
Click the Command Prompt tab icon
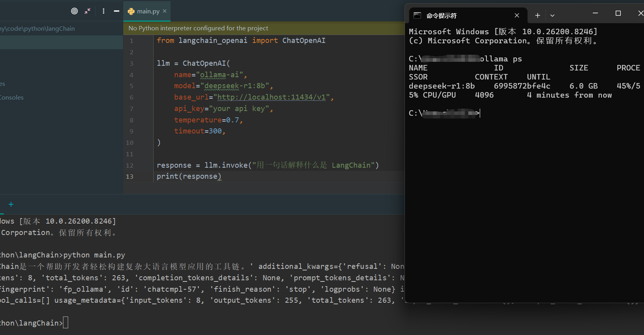pos(418,15)
